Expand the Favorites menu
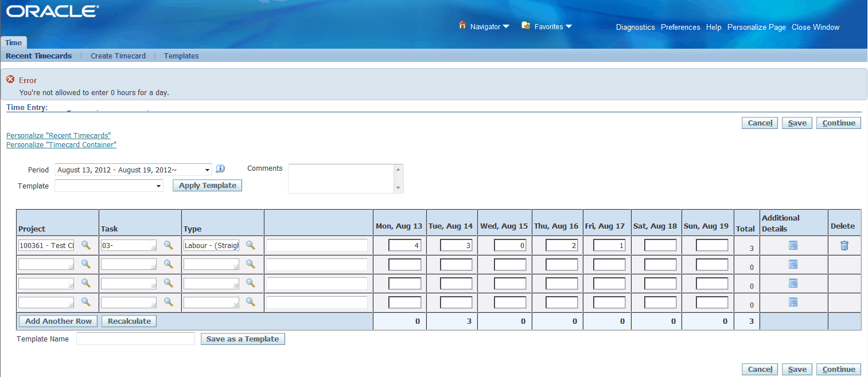Image resolution: width=868 pixels, height=377 pixels. point(547,26)
